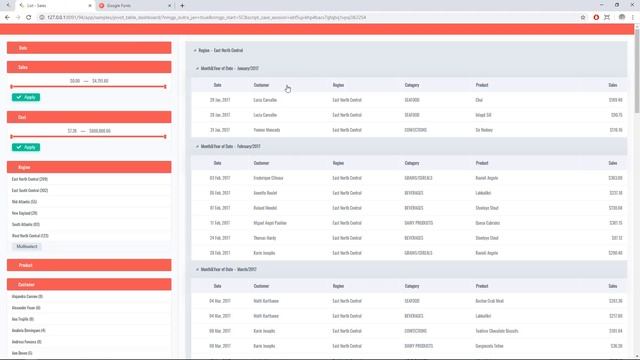
Task: Open the red circular extension icon
Action: click(x=596, y=18)
